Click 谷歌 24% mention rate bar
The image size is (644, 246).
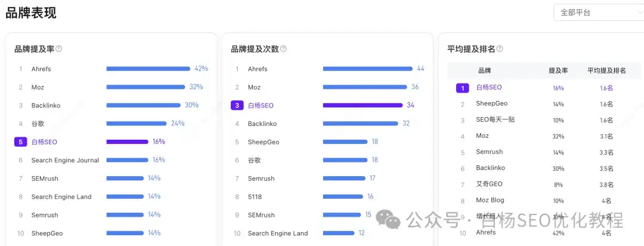pyautogui.click(x=136, y=124)
